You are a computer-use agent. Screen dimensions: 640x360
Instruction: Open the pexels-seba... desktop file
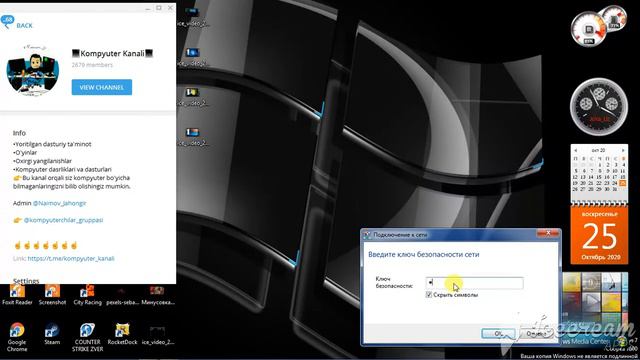click(122, 295)
